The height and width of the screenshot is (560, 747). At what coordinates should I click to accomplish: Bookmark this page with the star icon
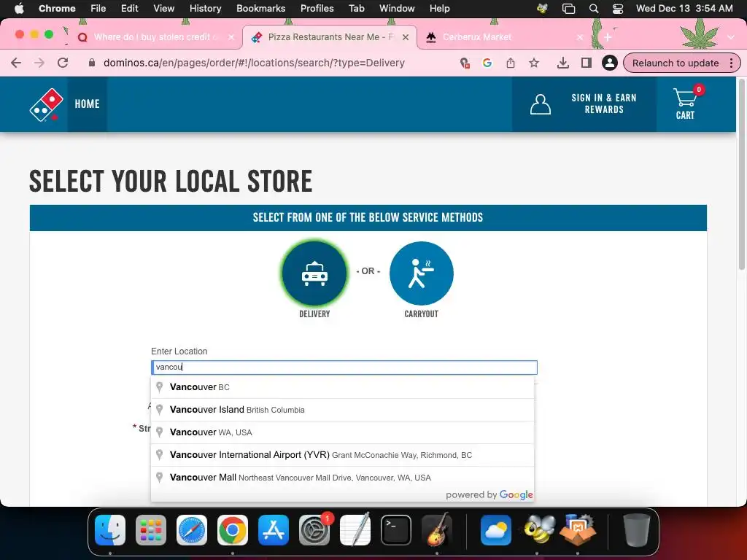pyautogui.click(x=534, y=63)
